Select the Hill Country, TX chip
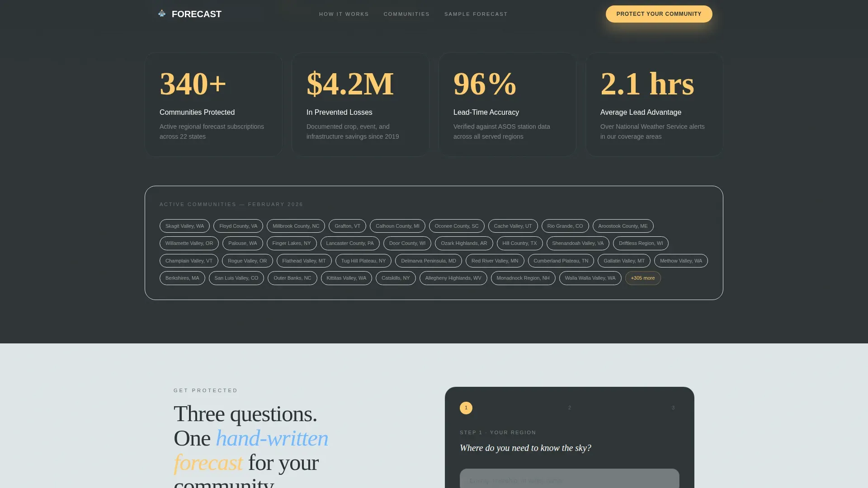 [x=519, y=243]
